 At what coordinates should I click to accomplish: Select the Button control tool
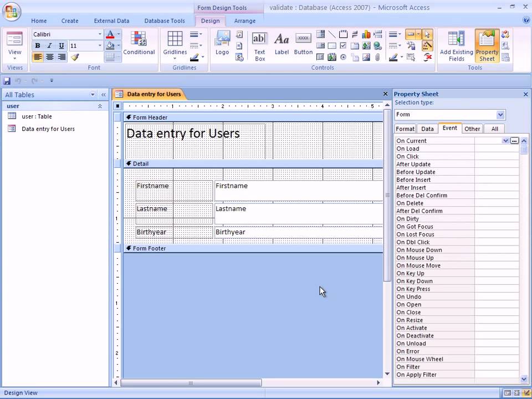(303, 43)
